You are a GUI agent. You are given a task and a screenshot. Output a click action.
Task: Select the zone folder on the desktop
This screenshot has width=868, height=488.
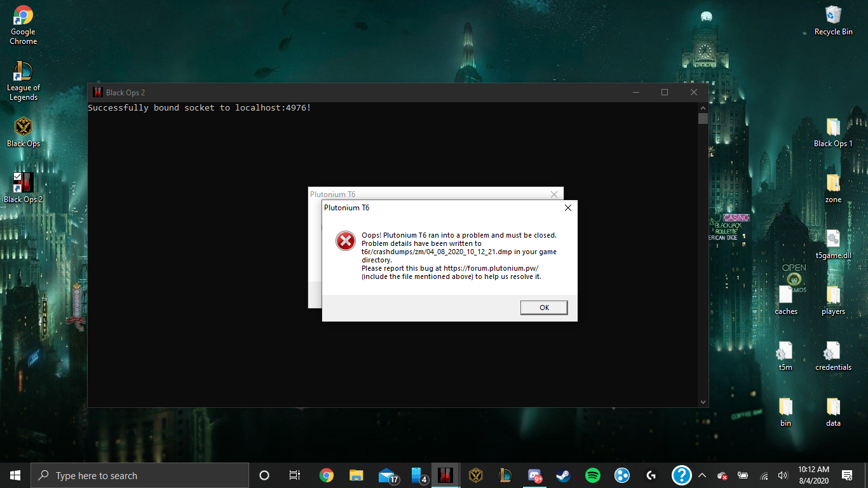[x=833, y=188]
